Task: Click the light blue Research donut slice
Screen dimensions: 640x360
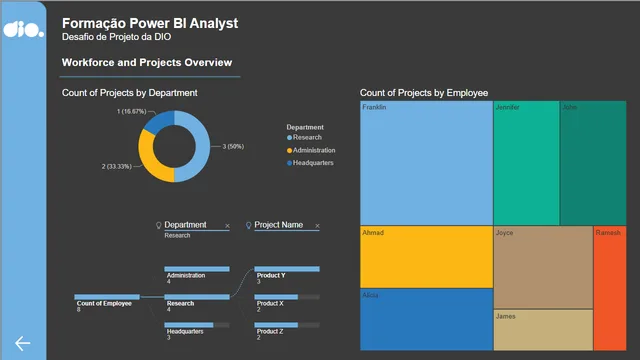Action: [202, 147]
